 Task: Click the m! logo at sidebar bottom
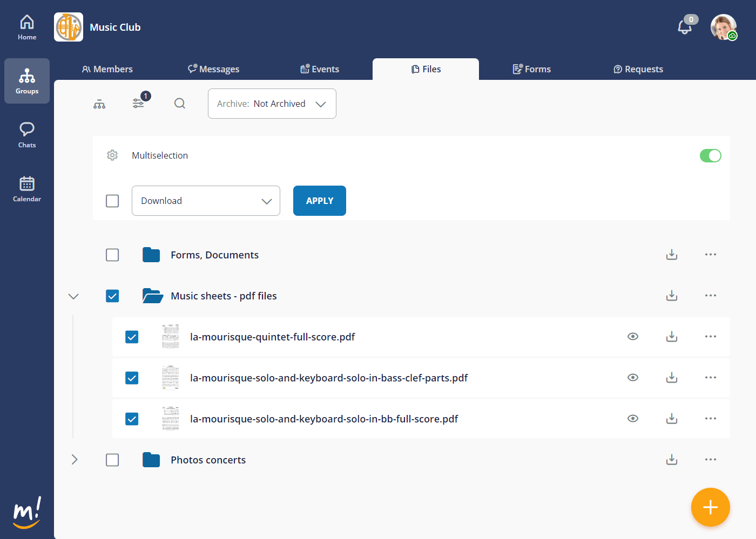tap(27, 513)
